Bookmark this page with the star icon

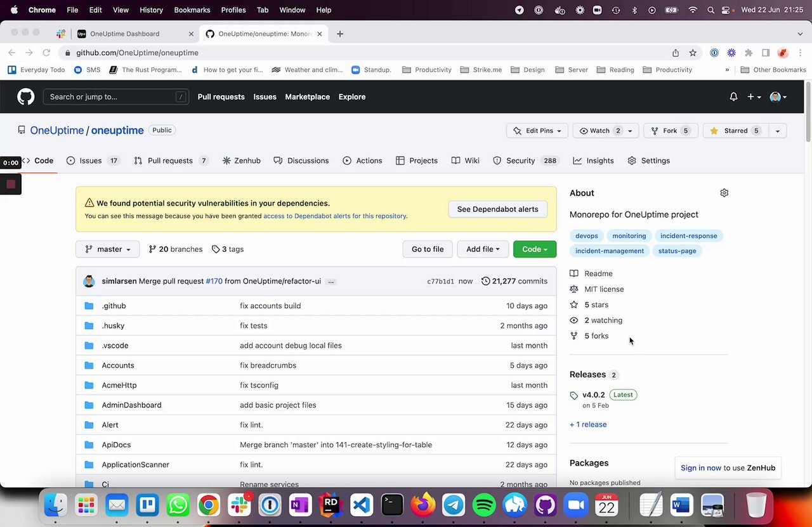tap(693, 53)
